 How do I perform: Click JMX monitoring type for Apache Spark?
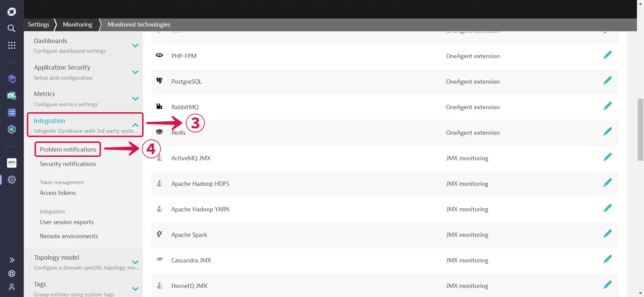tap(467, 235)
